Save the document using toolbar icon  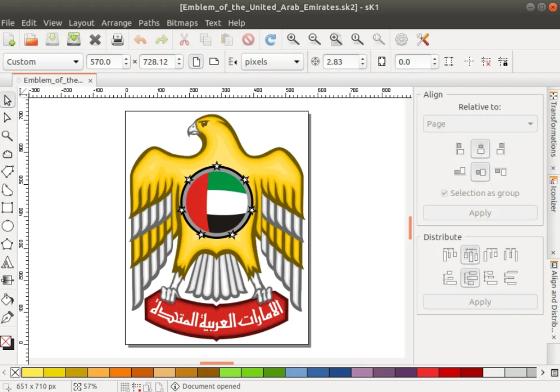tap(52, 39)
